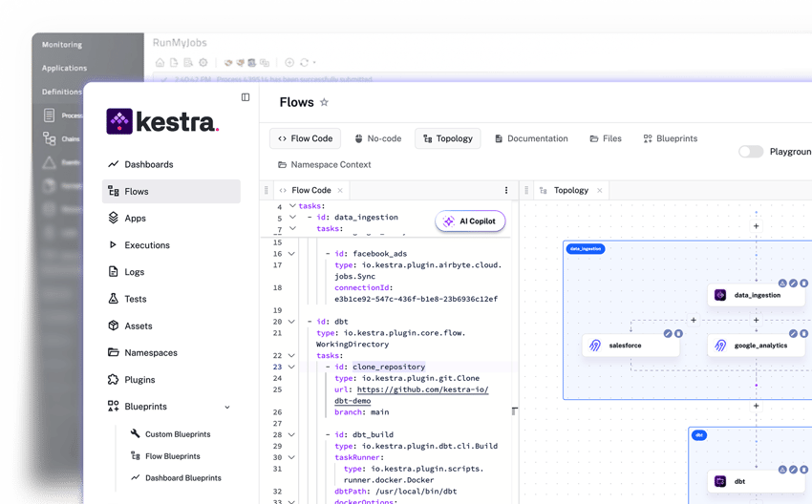Open Dashboards from the sidebar
812x504 pixels.
point(148,164)
